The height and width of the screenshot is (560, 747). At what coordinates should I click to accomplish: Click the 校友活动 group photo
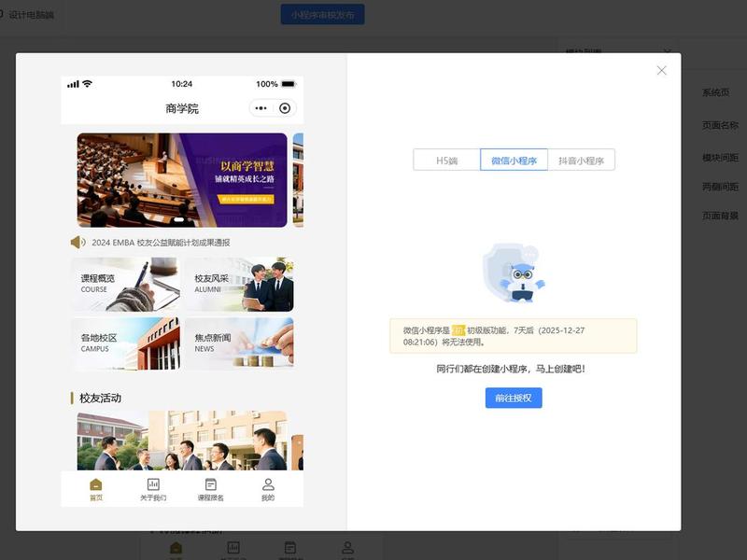click(182, 441)
